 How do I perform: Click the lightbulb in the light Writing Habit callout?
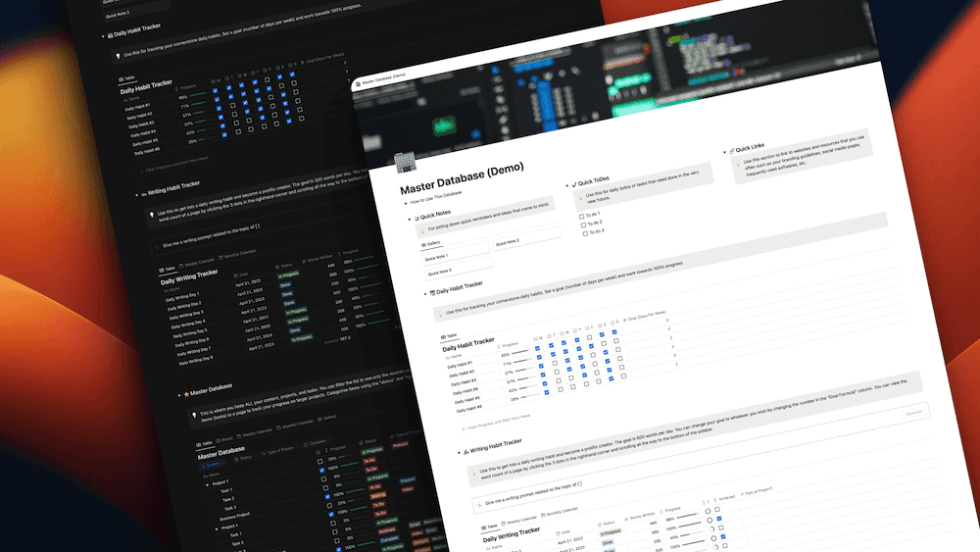[x=473, y=474]
